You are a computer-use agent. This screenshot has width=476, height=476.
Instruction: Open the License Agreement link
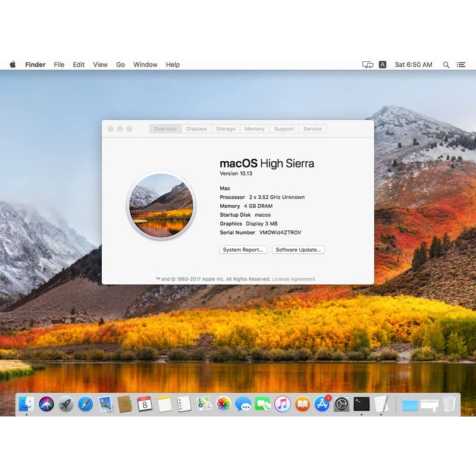pos(294,279)
